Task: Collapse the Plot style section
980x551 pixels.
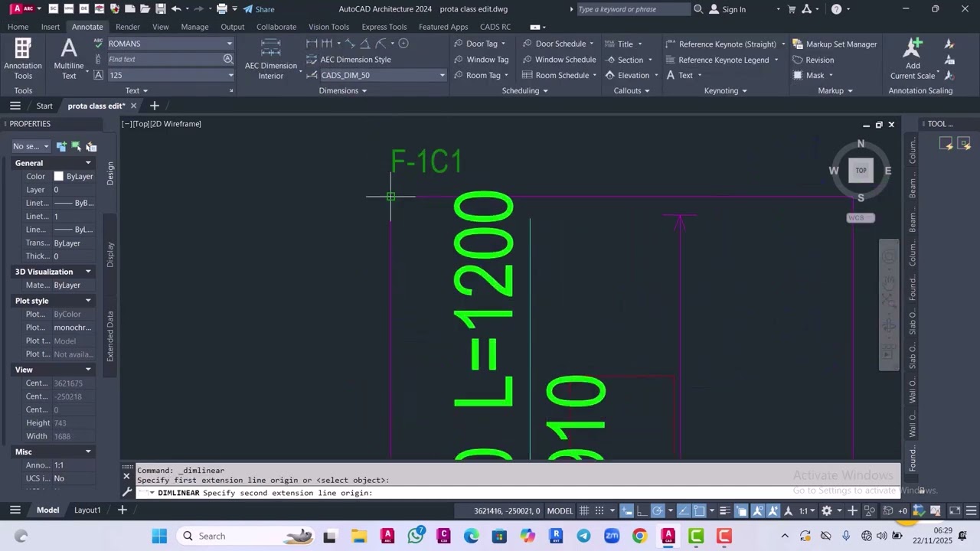Action: (x=88, y=301)
